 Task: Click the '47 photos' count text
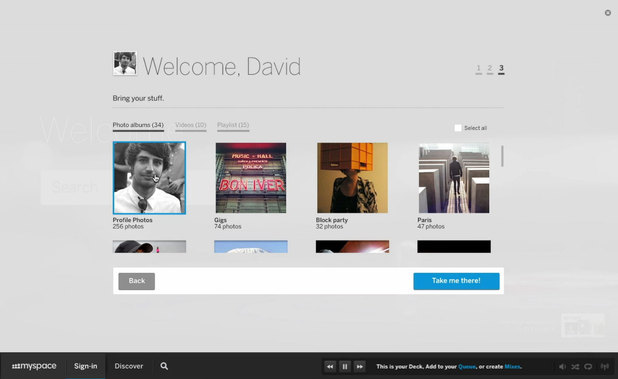[431, 227]
